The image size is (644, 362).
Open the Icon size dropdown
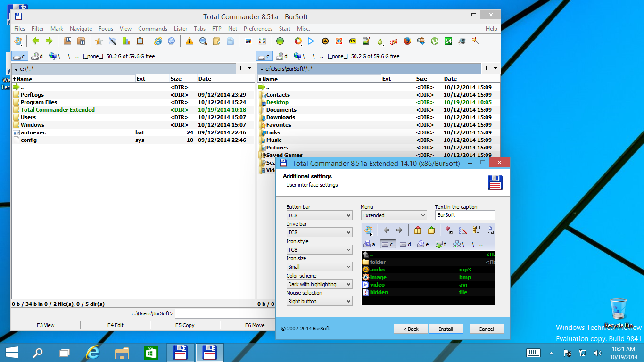coord(319,267)
